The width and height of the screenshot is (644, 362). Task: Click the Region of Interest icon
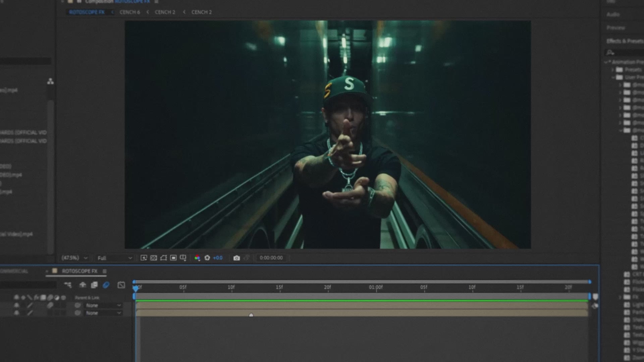pos(173,258)
